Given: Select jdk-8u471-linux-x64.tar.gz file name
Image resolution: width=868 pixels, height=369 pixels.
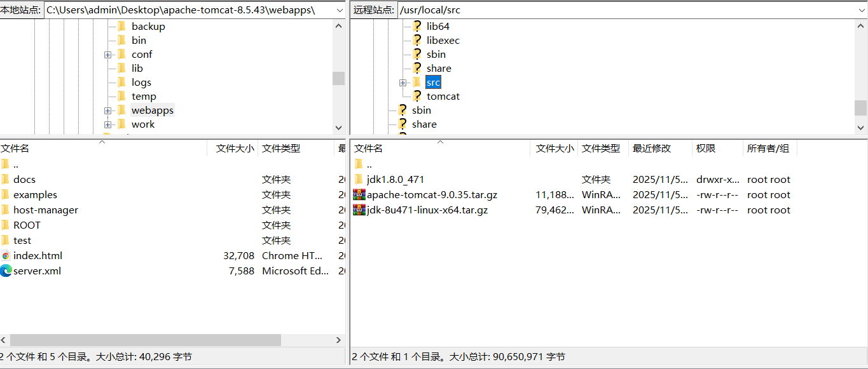Looking at the screenshot, I should 427,210.
